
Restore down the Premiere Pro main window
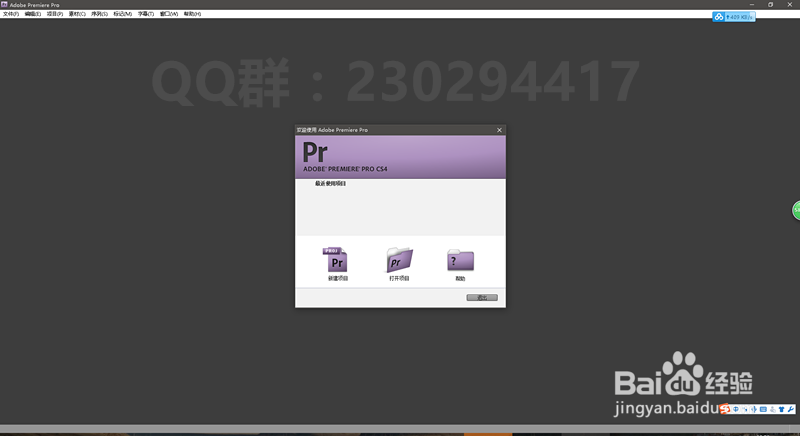(x=770, y=5)
